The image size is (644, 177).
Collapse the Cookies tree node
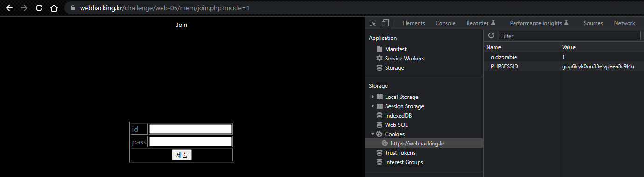point(373,134)
